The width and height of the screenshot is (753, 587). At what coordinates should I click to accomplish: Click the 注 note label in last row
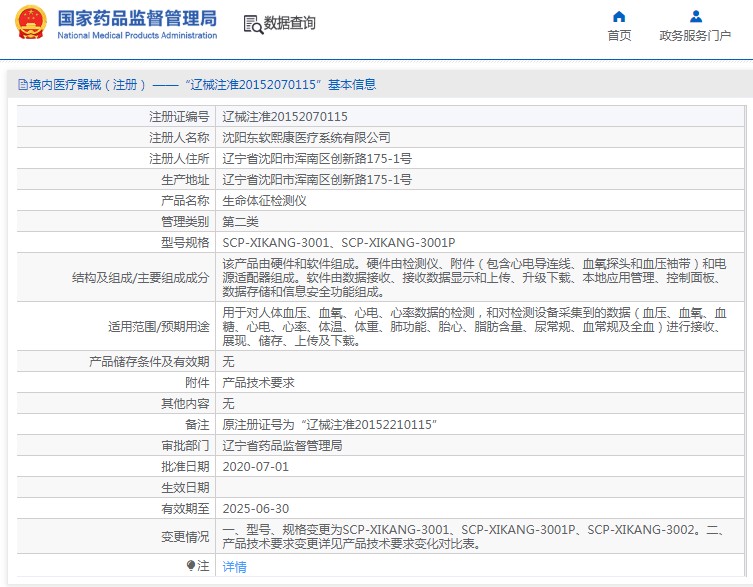pyautogui.click(x=203, y=566)
